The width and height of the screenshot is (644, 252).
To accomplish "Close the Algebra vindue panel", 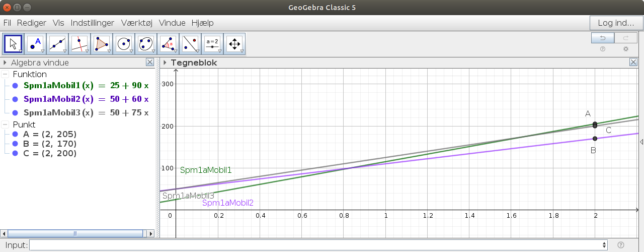I will click(x=149, y=62).
